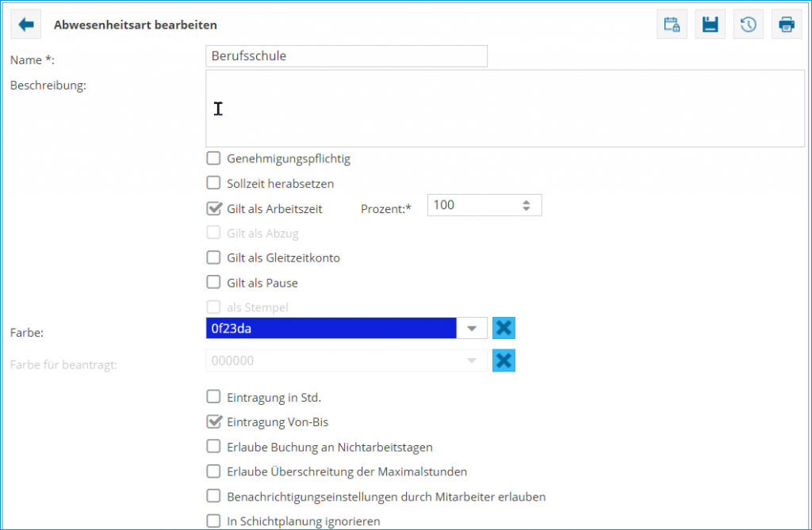This screenshot has width=812, height=530.
Task: Click the calendar lock icon
Action: (x=672, y=24)
